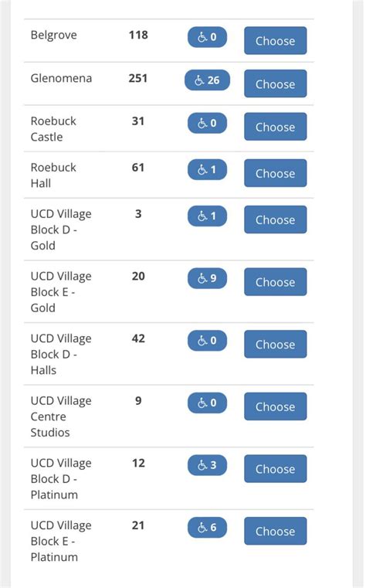
Task: Click Roebuck Castle wheelchair badge
Action: tap(207, 124)
